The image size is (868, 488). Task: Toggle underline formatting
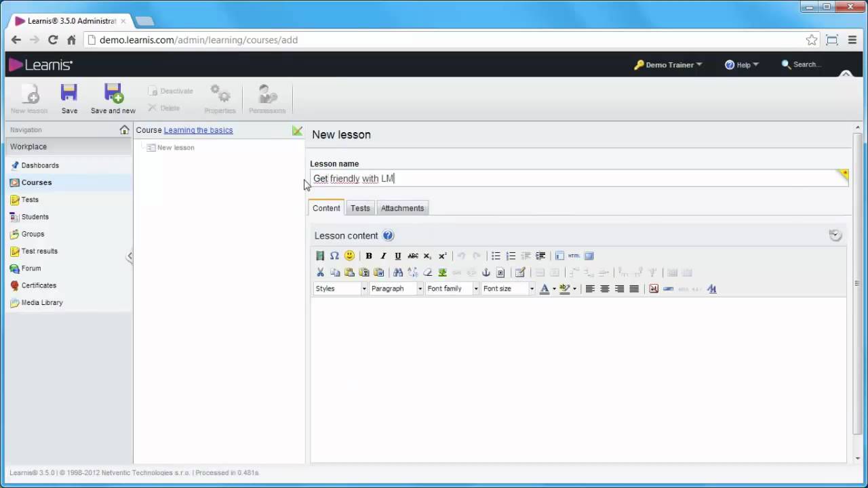tap(398, 256)
